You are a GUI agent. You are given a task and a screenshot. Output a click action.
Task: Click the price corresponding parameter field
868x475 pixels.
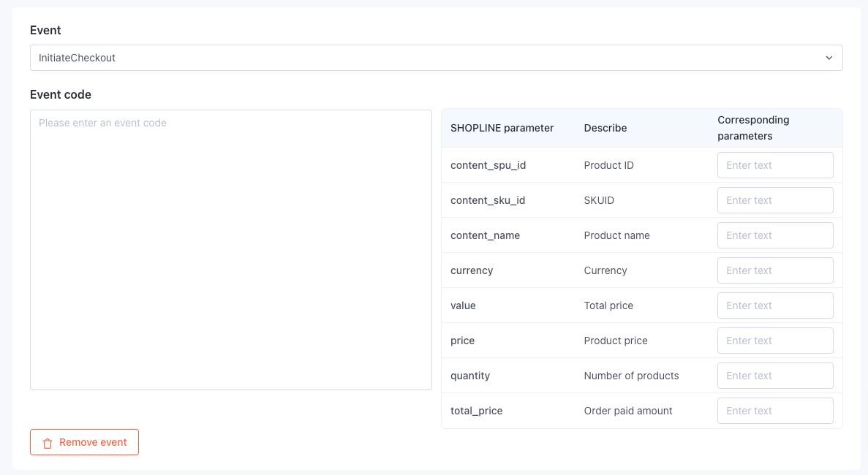click(775, 341)
